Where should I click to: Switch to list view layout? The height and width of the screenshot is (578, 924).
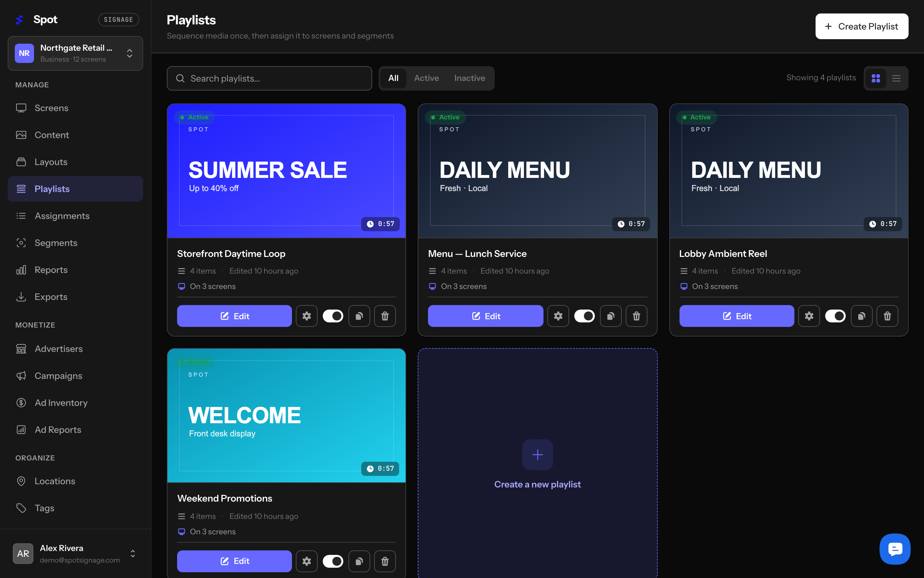pyautogui.click(x=896, y=78)
